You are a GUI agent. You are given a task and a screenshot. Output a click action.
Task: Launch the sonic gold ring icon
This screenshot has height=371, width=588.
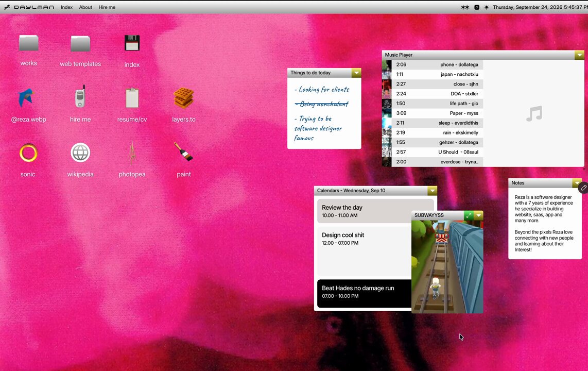click(x=28, y=153)
